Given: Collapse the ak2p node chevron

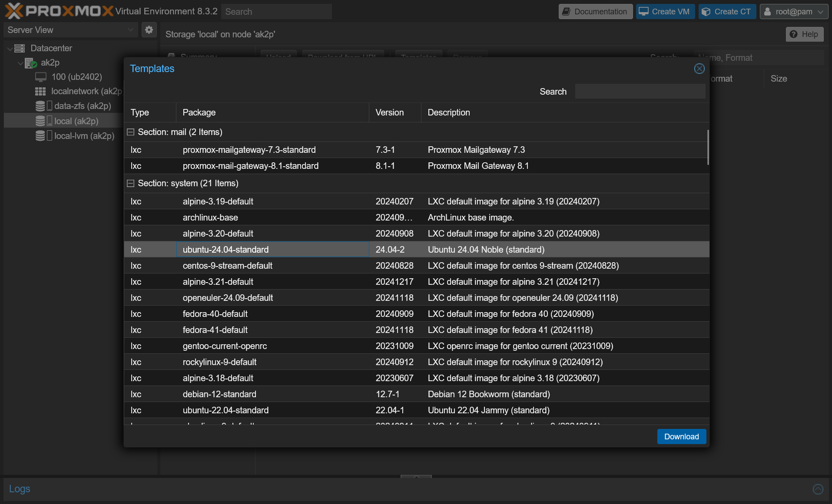Looking at the screenshot, I should pos(20,63).
